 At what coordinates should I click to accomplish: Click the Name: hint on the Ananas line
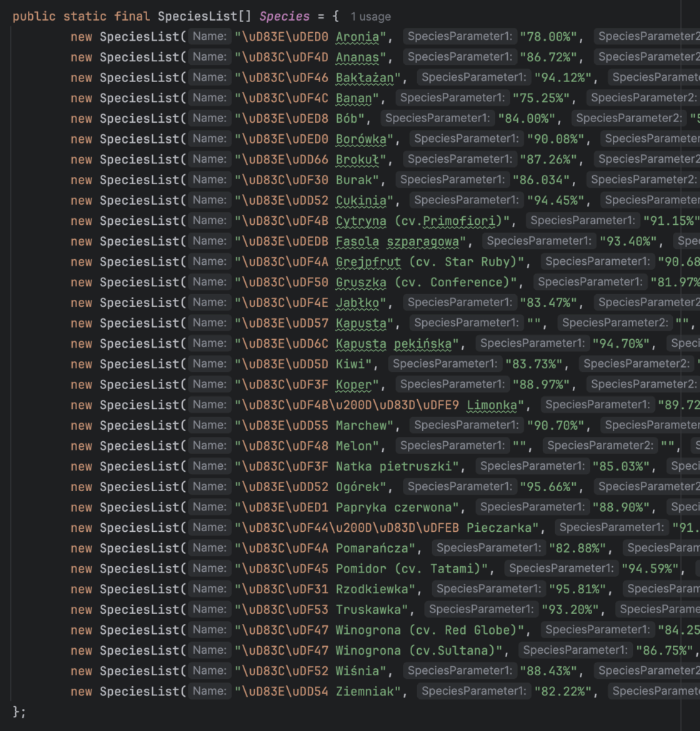210,56
